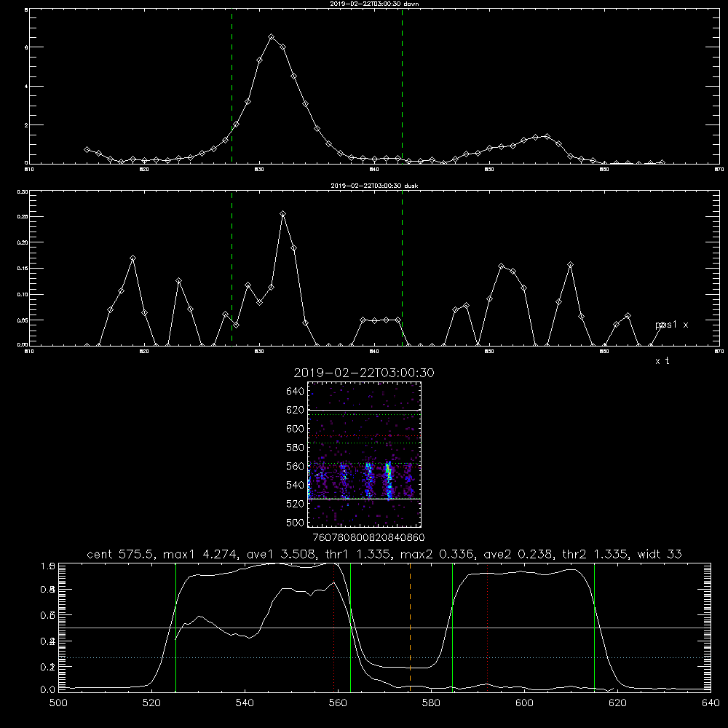Click the '560' label on spectrogram y-axis

click(296, 466)
